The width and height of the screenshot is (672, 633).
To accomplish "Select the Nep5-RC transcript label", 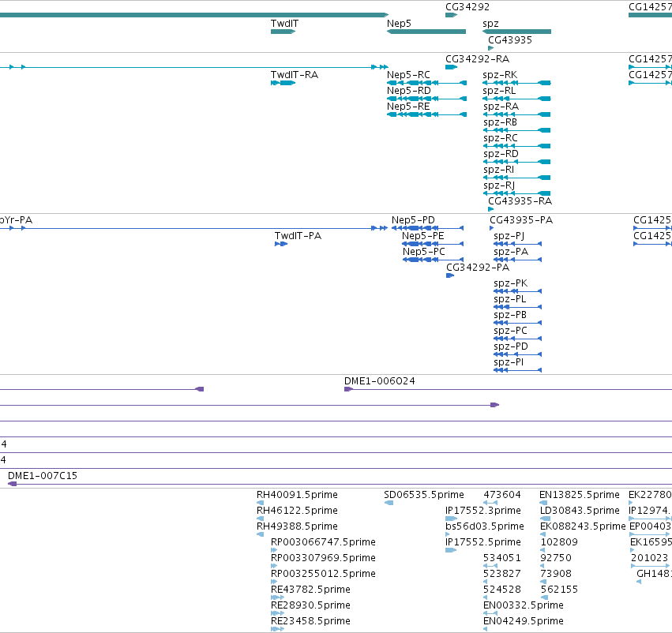I will 408,75.
